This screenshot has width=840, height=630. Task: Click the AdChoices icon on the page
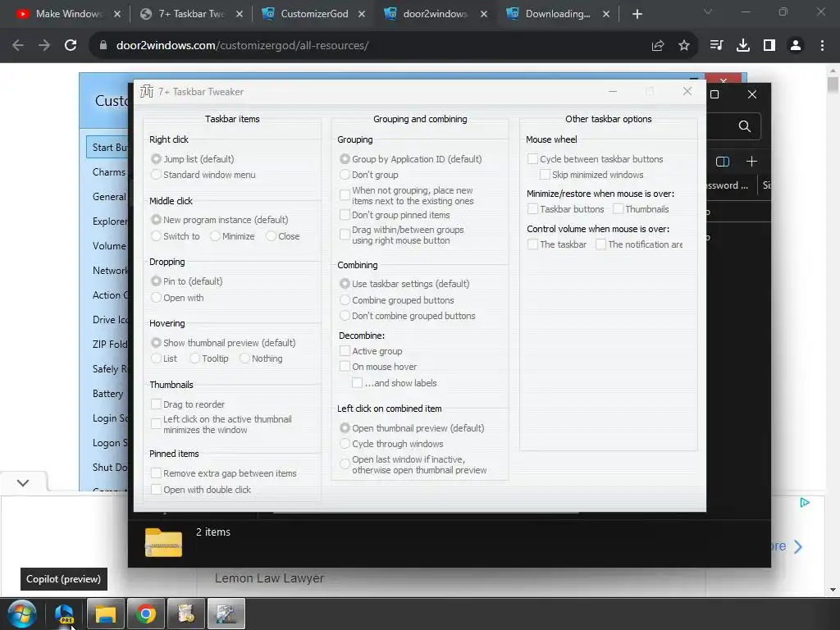(804, 503)
